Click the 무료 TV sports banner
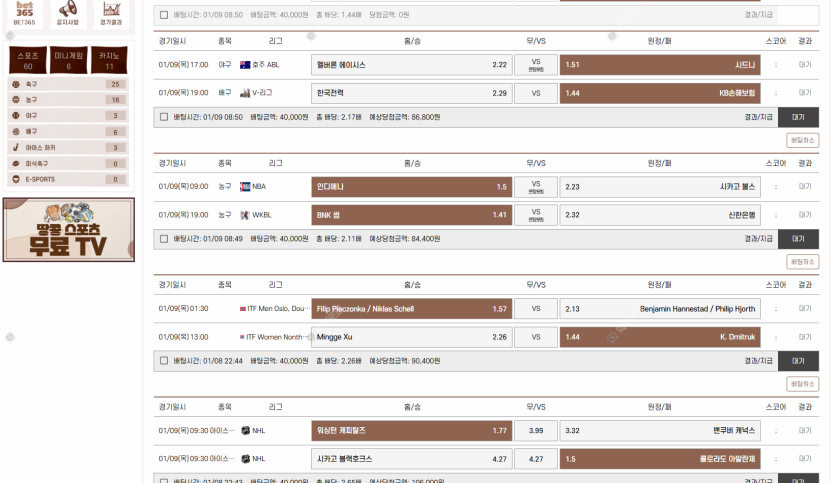The image size is (835, 483). [68, 230]
